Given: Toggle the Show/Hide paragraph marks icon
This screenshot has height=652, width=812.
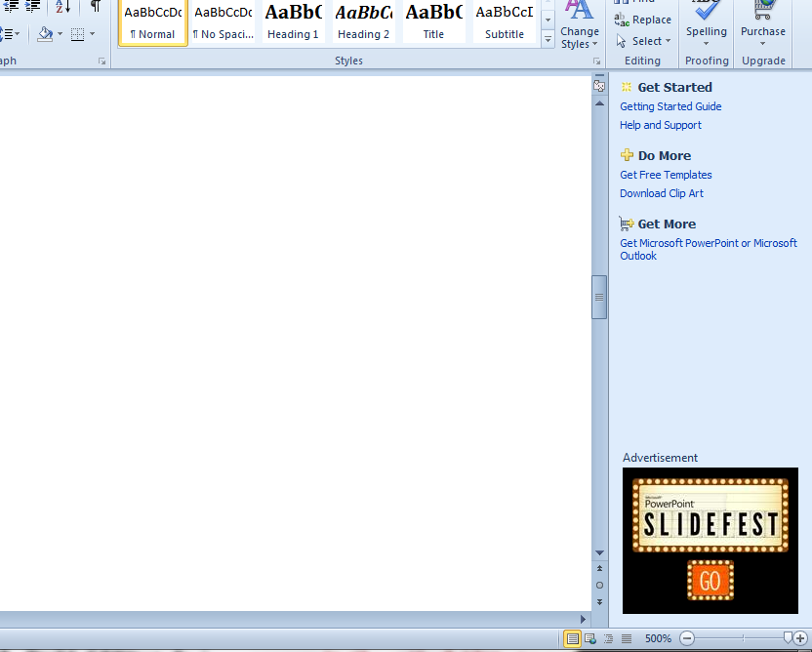Looking at the screenshot, I should pos(95,7).
